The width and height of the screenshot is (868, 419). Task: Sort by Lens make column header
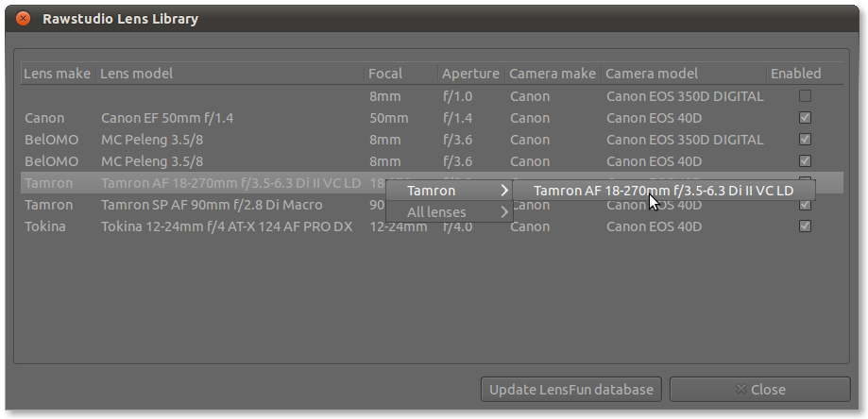pyautogui.click(x=59, y=74)
